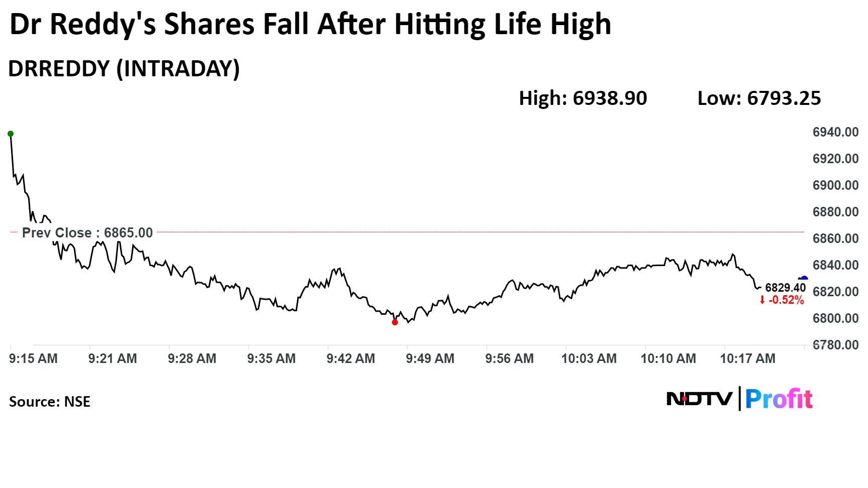
Task: Click the 6780.00 price axis label
Action: click(x=835, y=344)
